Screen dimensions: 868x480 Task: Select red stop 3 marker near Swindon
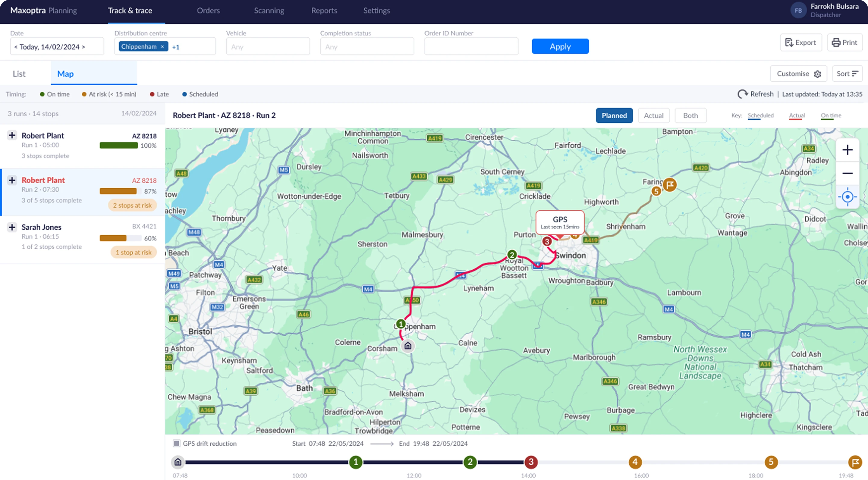547,241
